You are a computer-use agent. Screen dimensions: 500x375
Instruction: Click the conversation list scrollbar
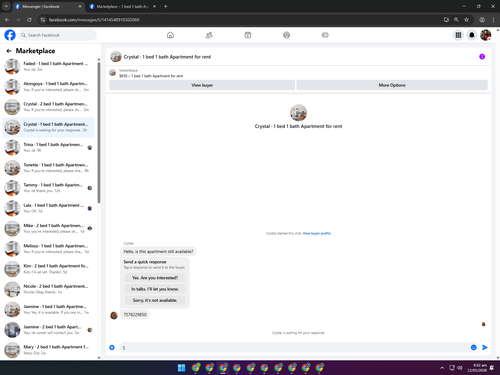pyautogui.click(x=99, y=132)
